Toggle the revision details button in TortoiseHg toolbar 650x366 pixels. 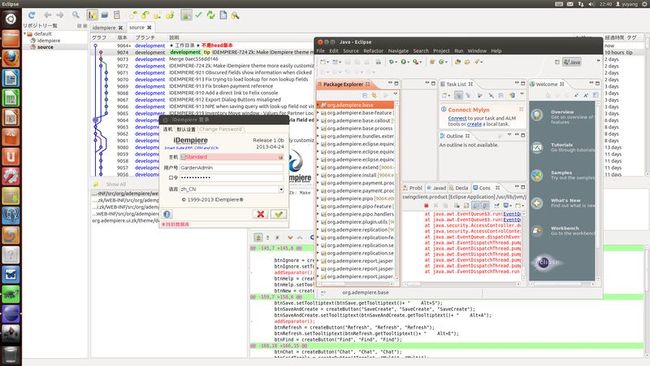(187, 15)
